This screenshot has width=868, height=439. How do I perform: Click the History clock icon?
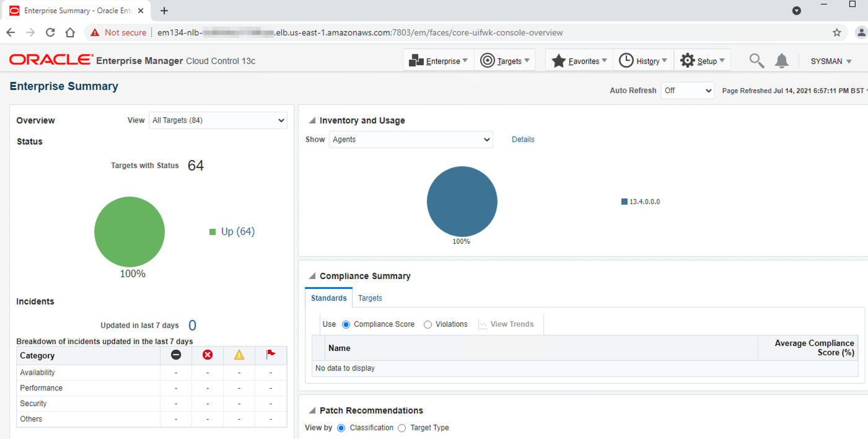pyautogui.click(x=626, y=60)
